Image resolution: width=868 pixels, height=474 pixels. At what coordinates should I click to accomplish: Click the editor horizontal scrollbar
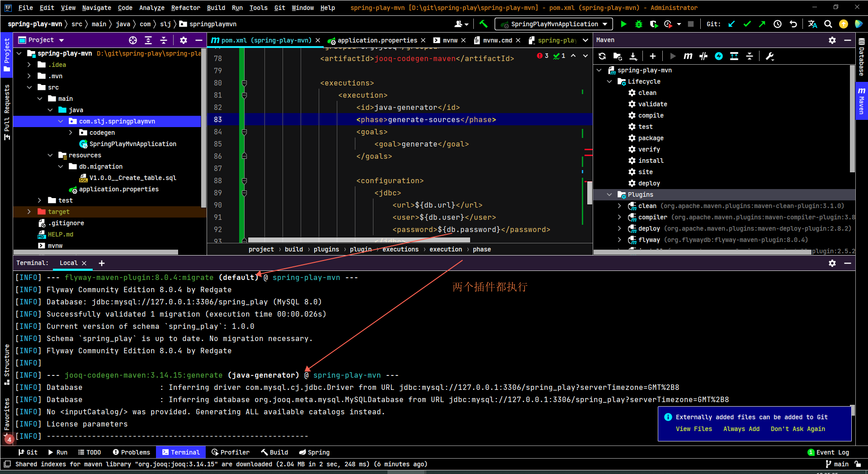(359, 240)
